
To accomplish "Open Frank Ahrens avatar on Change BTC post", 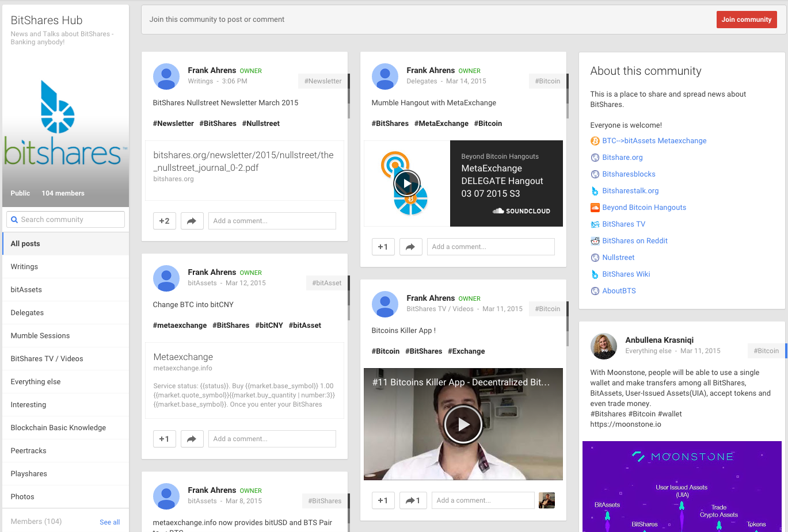I will [x=166, y=278].
